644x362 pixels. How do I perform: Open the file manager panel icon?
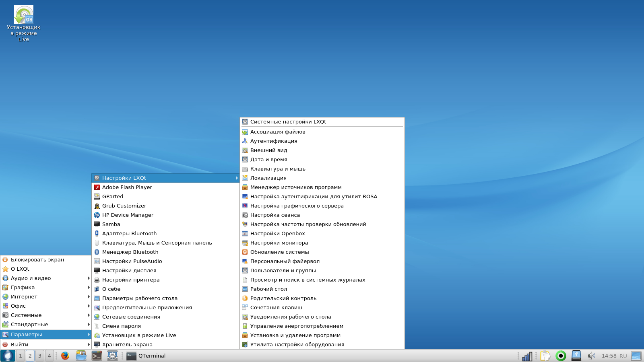81,356
